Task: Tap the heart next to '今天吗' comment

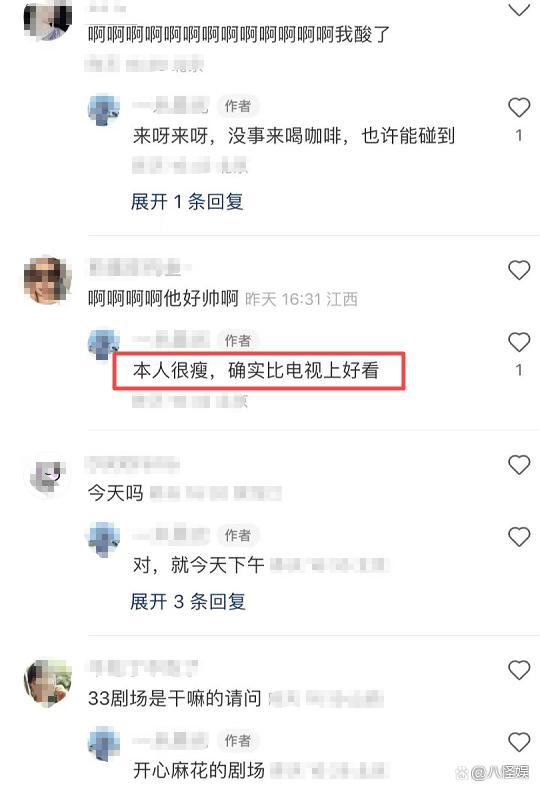Action: coord(519,465)
